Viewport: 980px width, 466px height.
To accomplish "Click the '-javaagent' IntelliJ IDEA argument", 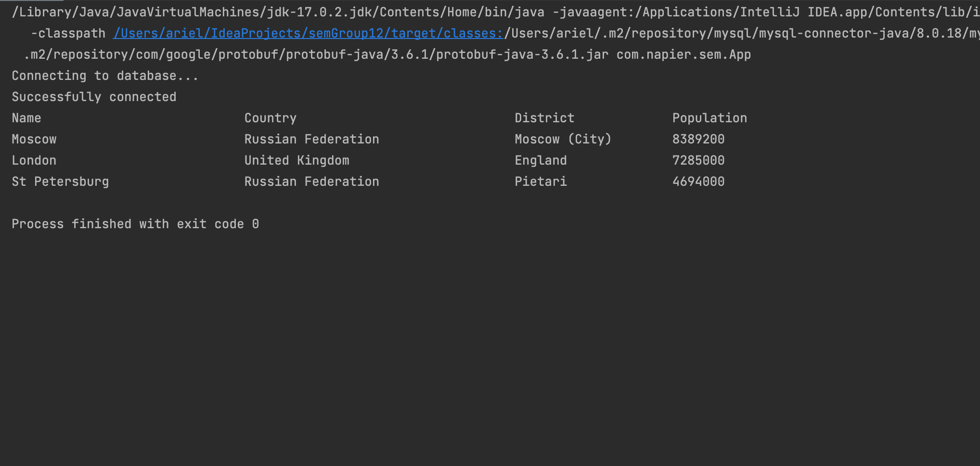I will pos(766,12).
